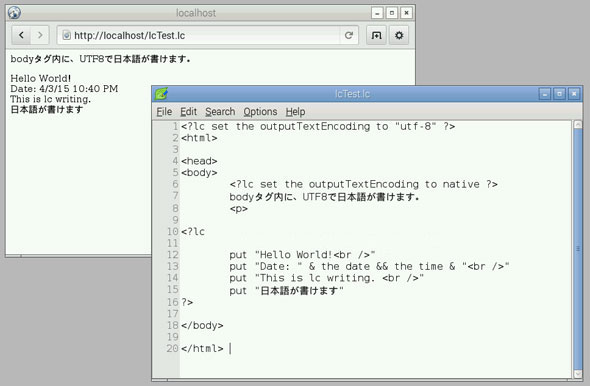Viewport: 590px width, 386px height.
Task: Open the browser bookmarks button
Action: 376,35
